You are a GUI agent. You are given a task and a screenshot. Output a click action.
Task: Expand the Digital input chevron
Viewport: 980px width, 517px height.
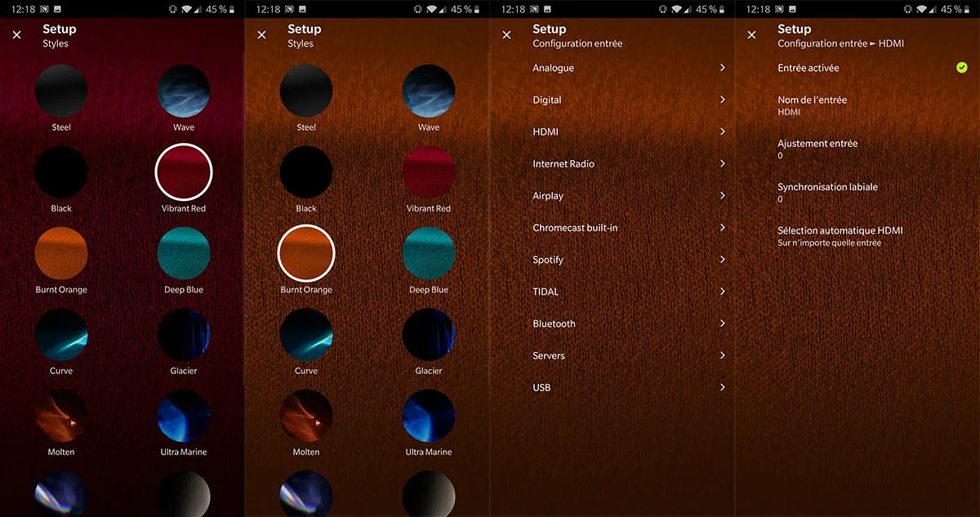point(723,100)
